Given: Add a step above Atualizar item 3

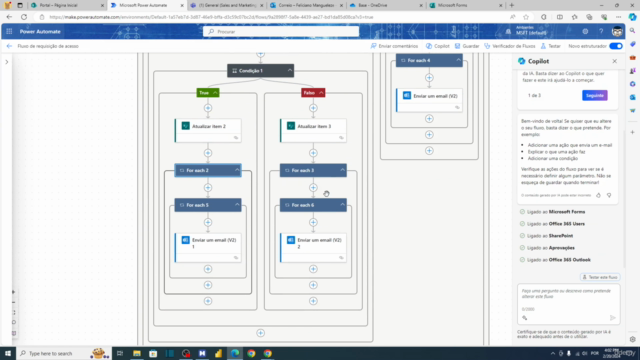Looking at the screenshot, I should point(313,108).
